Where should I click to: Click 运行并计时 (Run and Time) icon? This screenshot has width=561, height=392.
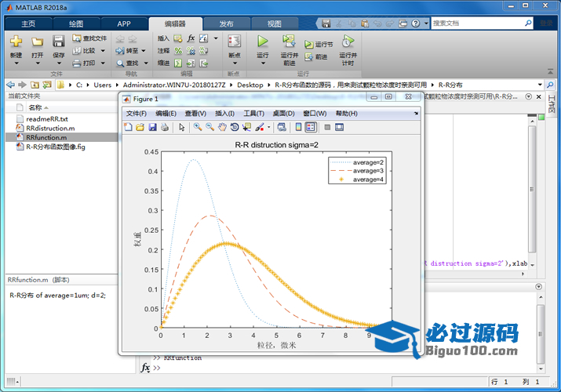coord(348,42)
